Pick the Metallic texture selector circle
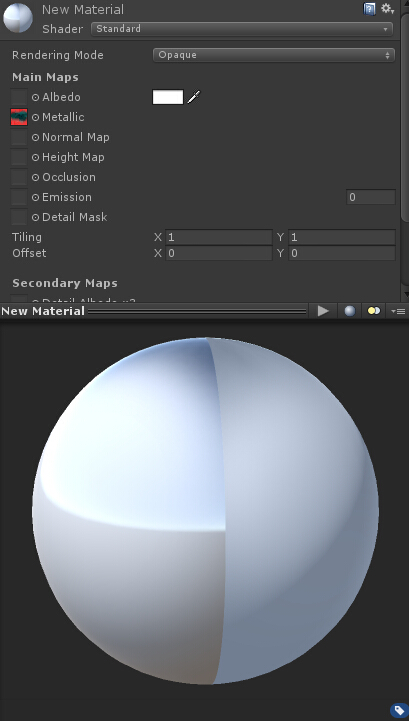Image resolution: width=409 pixels, height=721 pixels. pos(35,118)
